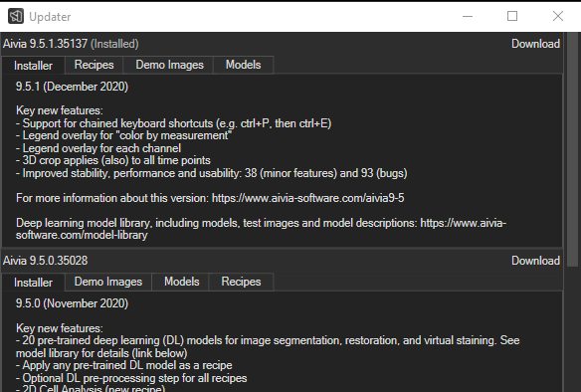This screenshot has height=392, width=581.
Task: Close the Updater window
Action: coord(558,16)
